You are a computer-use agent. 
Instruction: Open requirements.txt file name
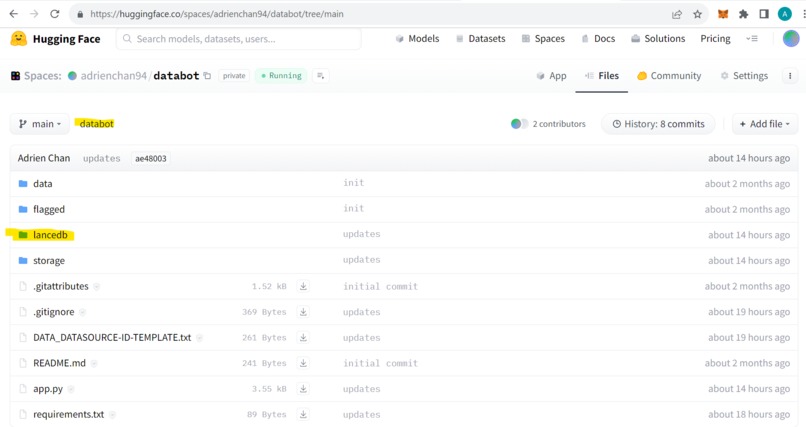68,414
